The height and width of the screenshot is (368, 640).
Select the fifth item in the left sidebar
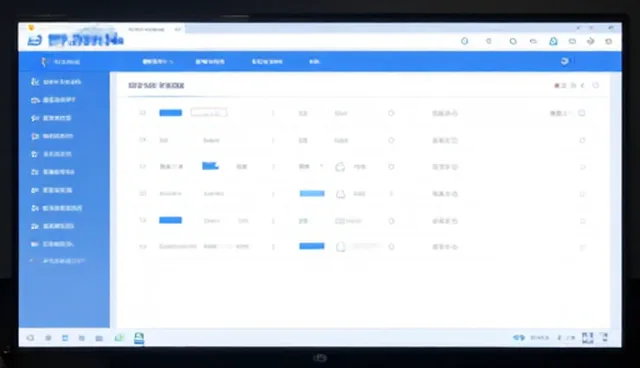(51, 154)
